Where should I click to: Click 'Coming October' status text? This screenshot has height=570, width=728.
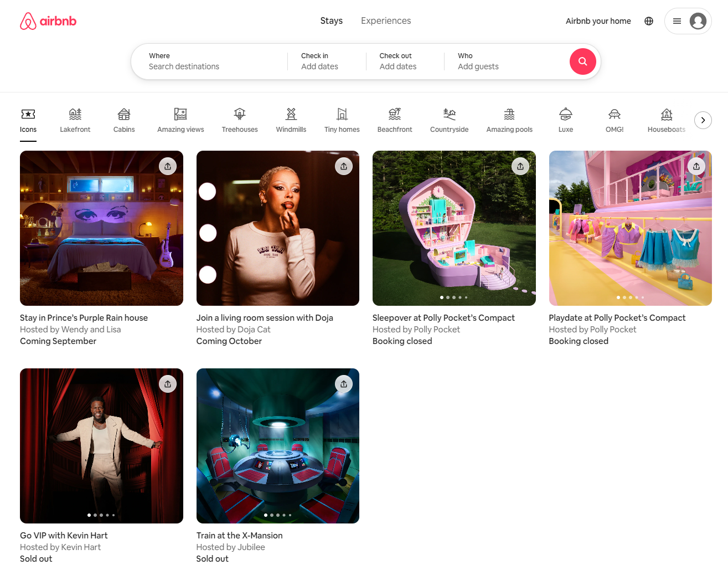point(229,341)
